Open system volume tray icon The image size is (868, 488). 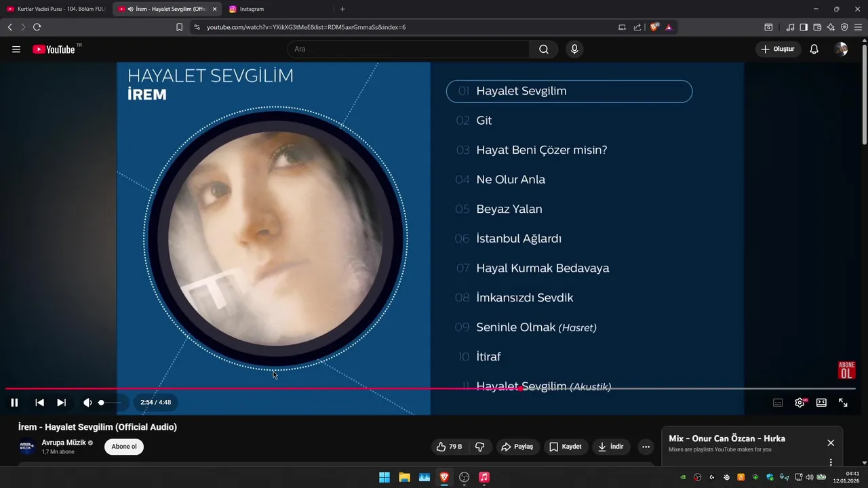click(809, 477)
